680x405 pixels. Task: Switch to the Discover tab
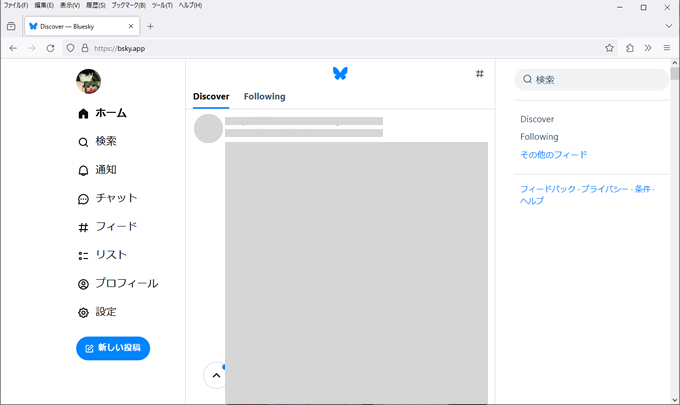211,96
